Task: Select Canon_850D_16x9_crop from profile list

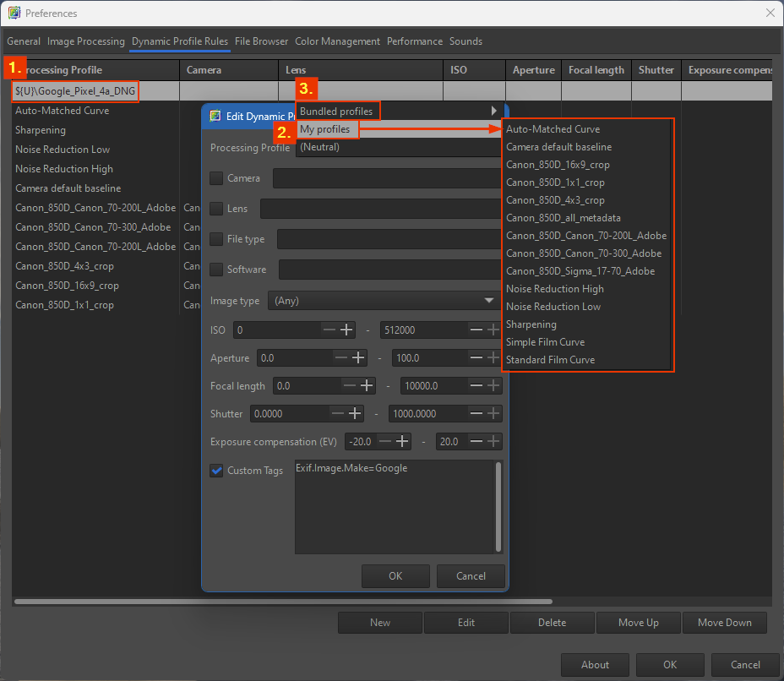Action: coord(558,165)
